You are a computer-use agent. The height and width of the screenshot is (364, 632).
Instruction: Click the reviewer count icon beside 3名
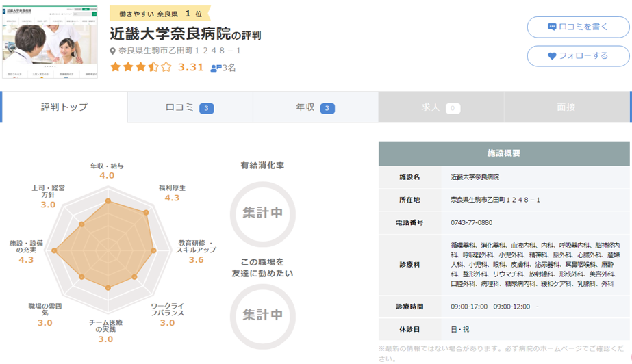coord(216,68)
